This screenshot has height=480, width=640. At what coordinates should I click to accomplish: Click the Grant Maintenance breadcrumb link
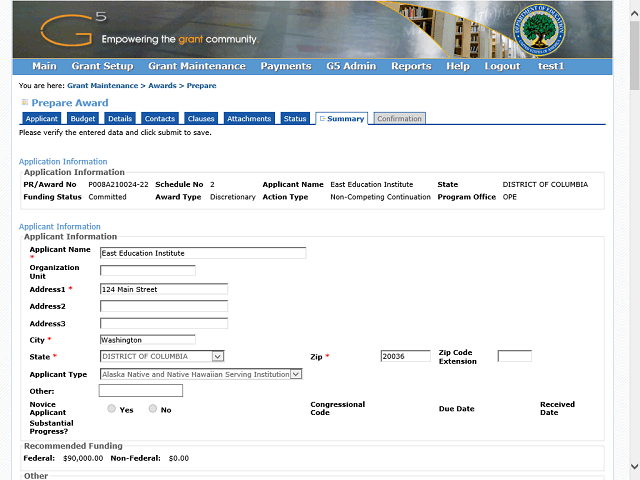click(103, 86)
